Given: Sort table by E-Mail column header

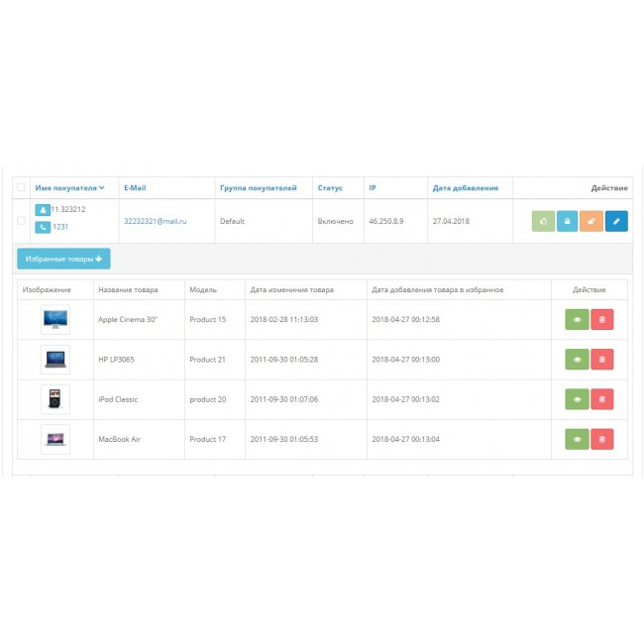Looking at the screenshot, I should pos(135,187).
